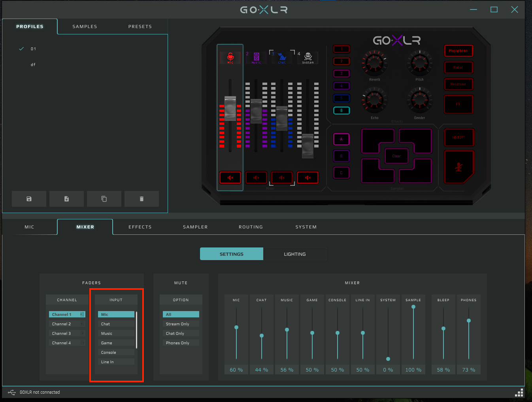Choose effects preset 2 on the device
The height and width of the screenshot is (402, 532).
[x=341, y=61]
